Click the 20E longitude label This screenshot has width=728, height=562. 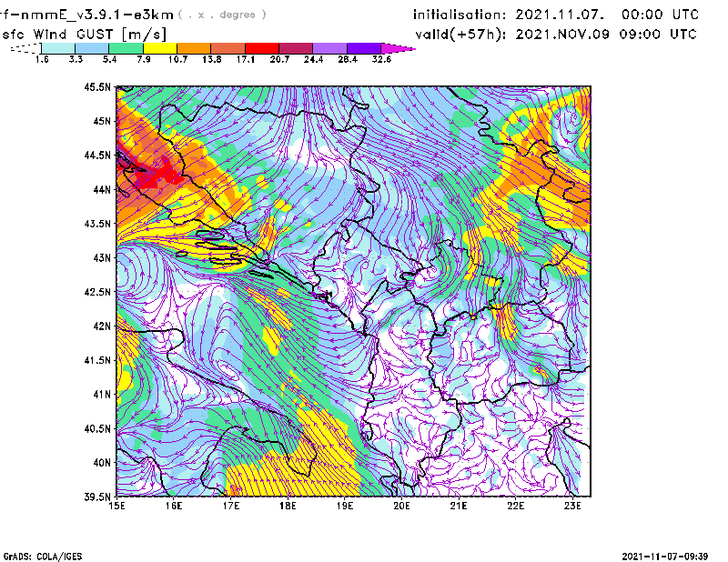401,506
